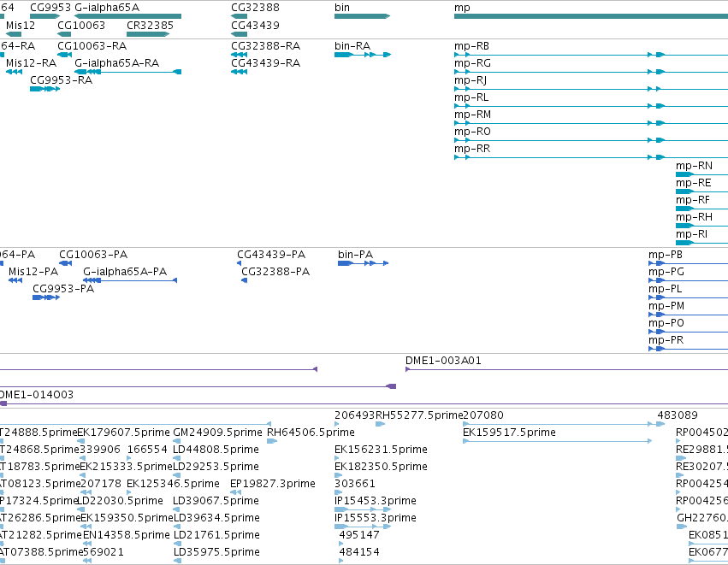Click the CG32388-PA protein label
Viewport: 728px width, 565px height.
275,272
